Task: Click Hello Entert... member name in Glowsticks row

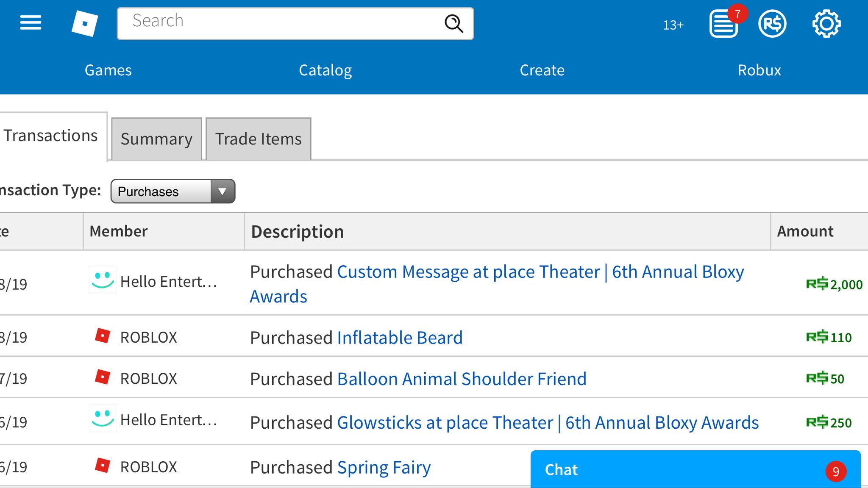Action: pos(169,420)
